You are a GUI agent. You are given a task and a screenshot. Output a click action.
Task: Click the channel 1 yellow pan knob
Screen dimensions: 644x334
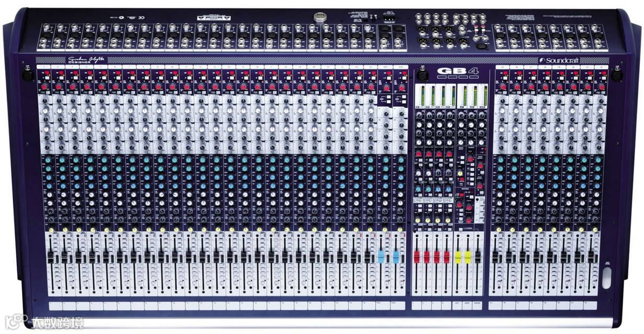(51, 230)
